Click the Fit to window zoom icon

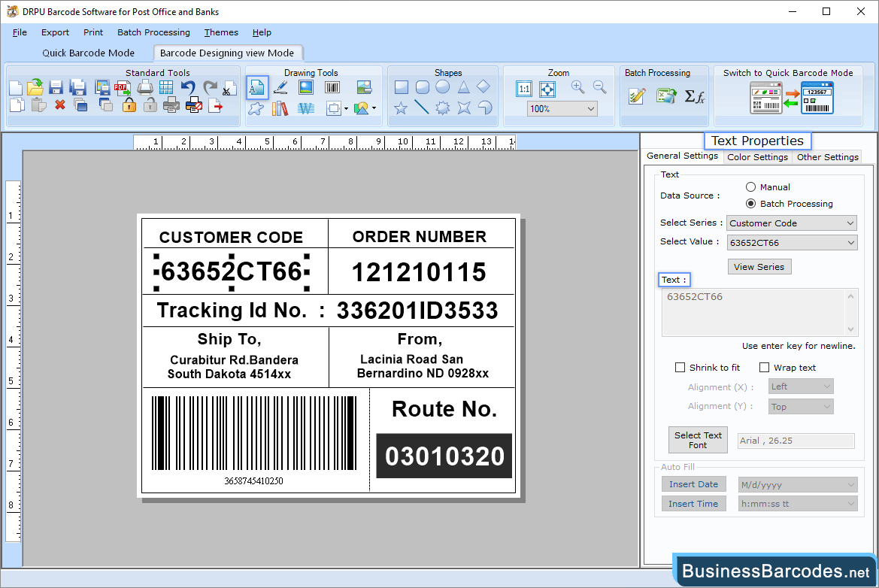pos(547,89)
